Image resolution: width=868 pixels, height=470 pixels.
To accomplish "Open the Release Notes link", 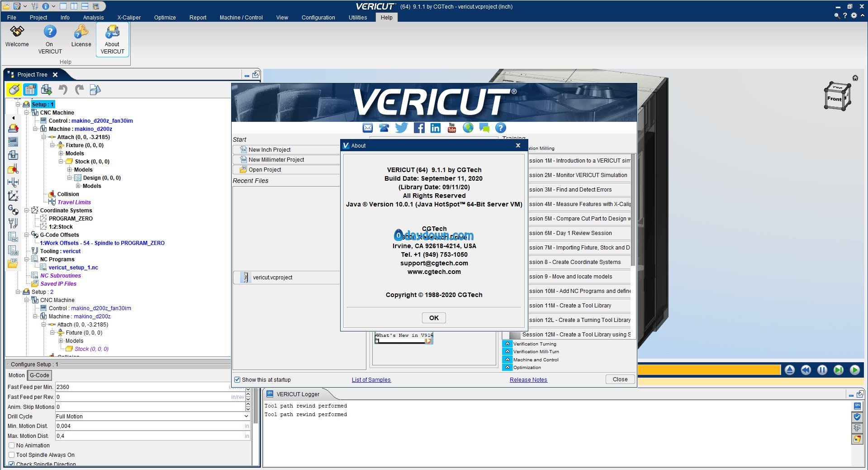I will 528,379.
